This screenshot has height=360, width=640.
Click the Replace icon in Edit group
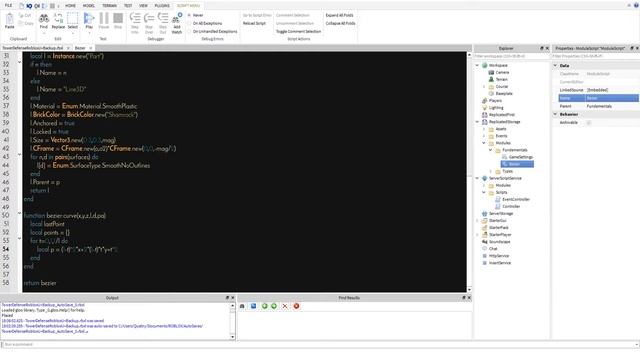tap(58, 18)
